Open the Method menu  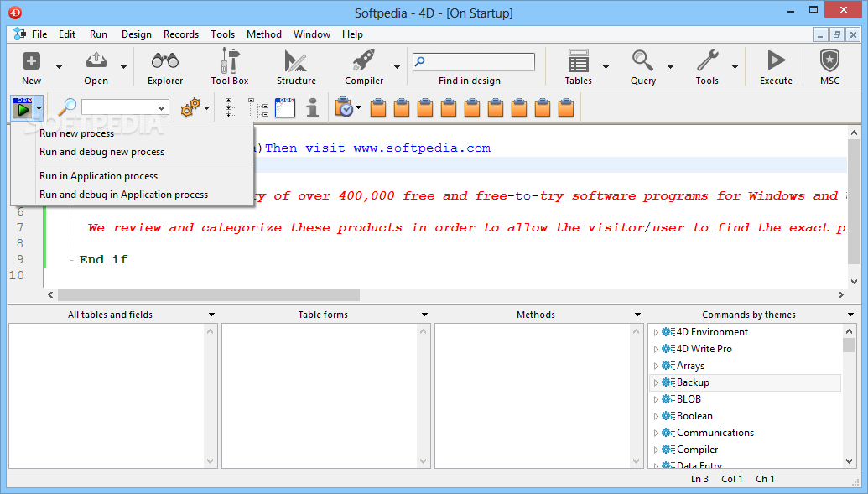(x=264, y=34)
